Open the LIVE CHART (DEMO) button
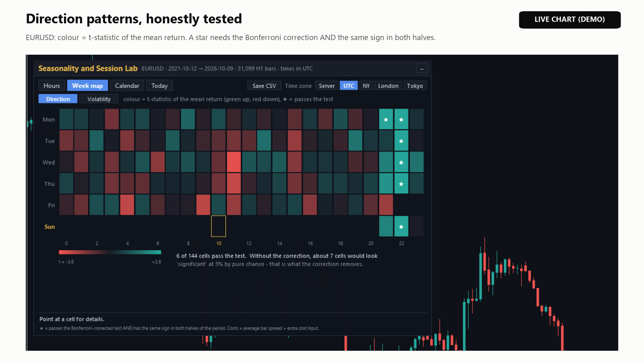This screenshot has width=644, height=362. pos(570,20)
